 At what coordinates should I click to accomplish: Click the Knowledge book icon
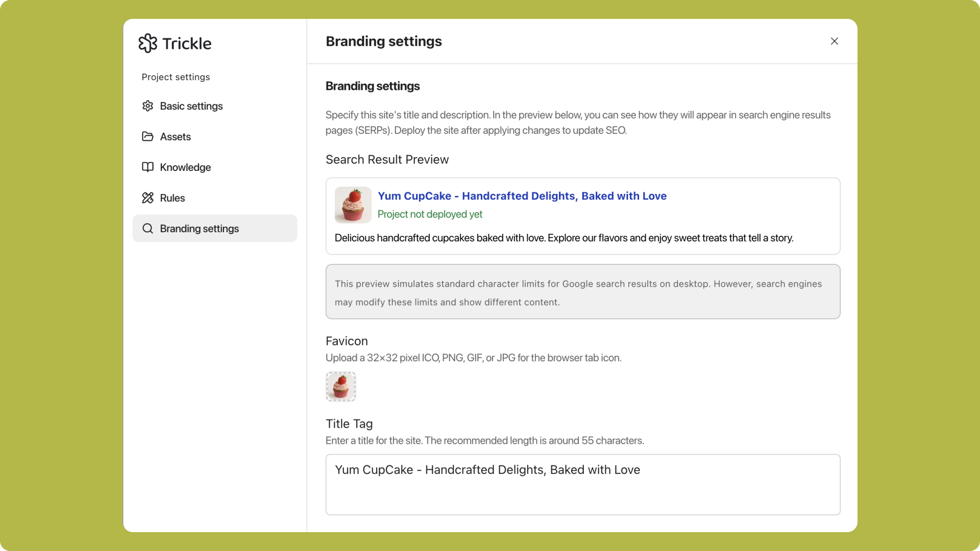point(148,167)
